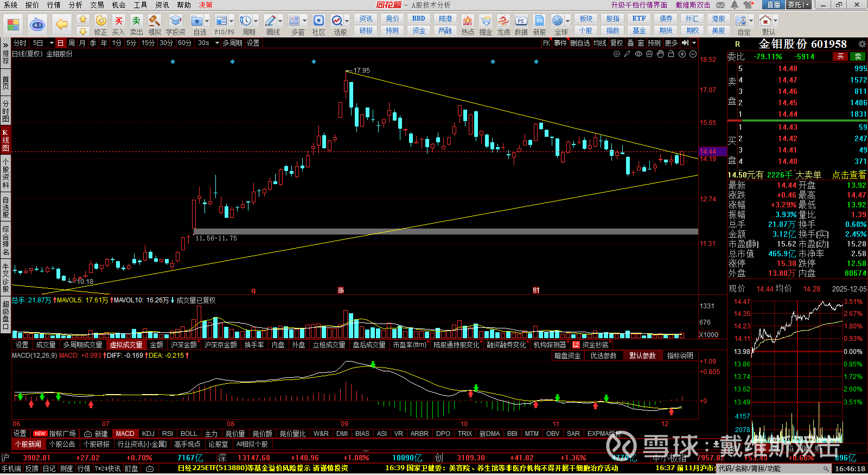Toggle 复权 price adjustment on the chart
The width and height of the screenshot is (868, 475).
[616, 43]
